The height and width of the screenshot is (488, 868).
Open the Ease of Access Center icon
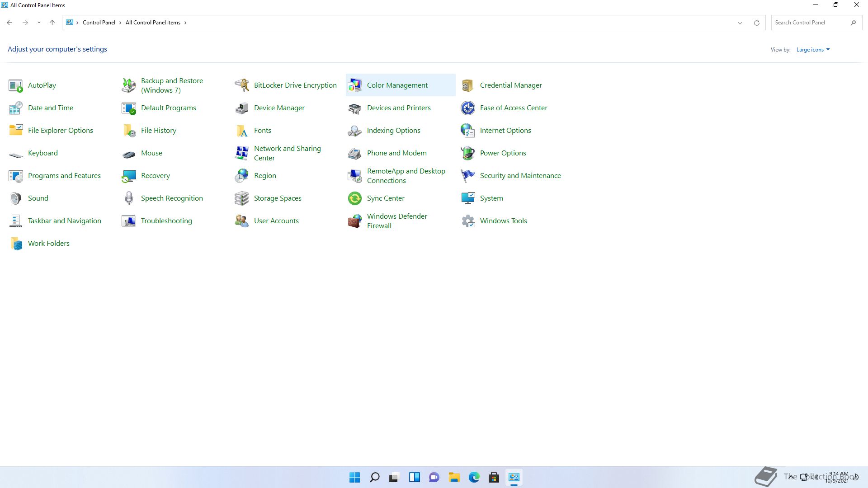(x=468, y=108)
